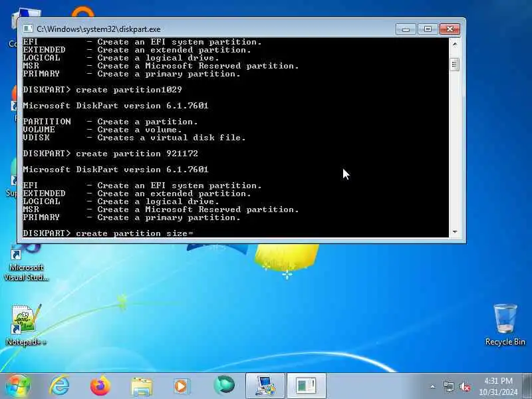This screenshot has height=399, width=532.
Task: Launch Windows Media Player from taskbar
Action: tap(182, 386)
